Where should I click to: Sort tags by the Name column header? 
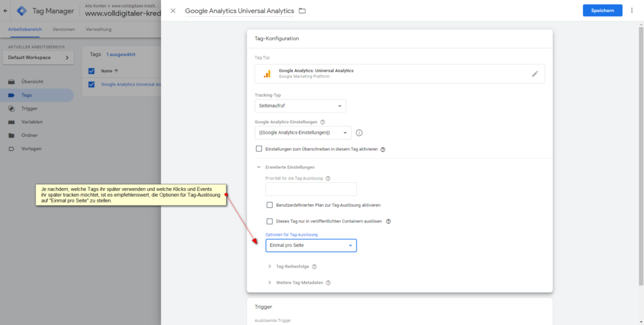109,71
